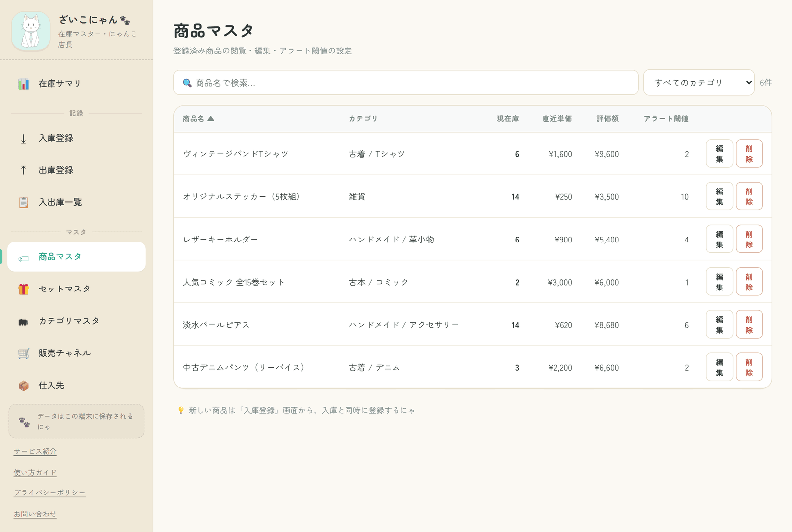Delete オリジナルステッカー (5枚組) product
This screenshot has width=792, height=532.
pyautogui.click(x=749, y=196)
